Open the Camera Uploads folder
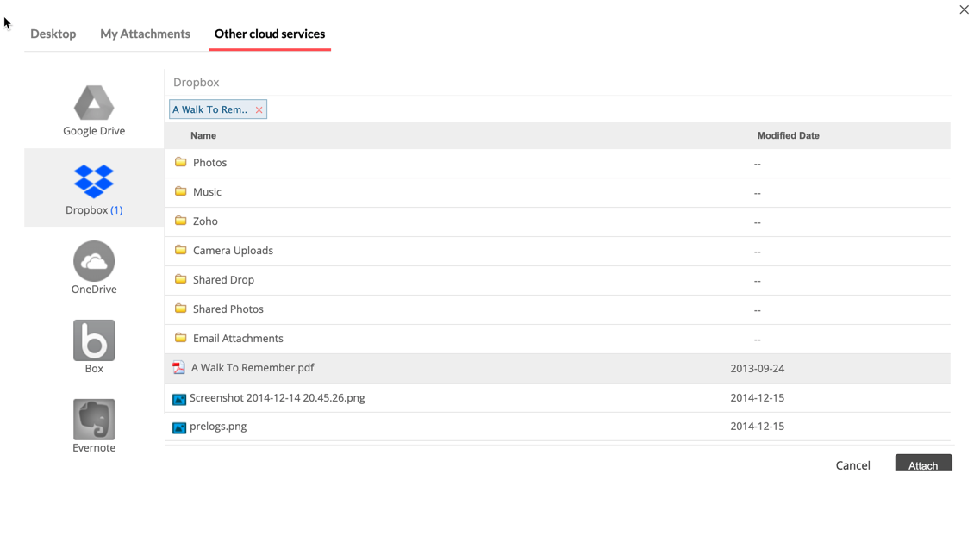 [x=233, y=251]
